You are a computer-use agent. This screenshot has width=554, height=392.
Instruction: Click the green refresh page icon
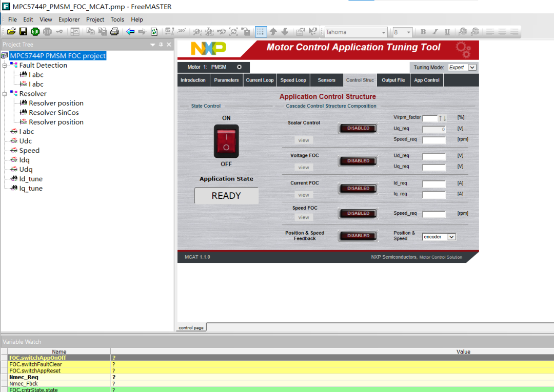click(x=154, y=32)
